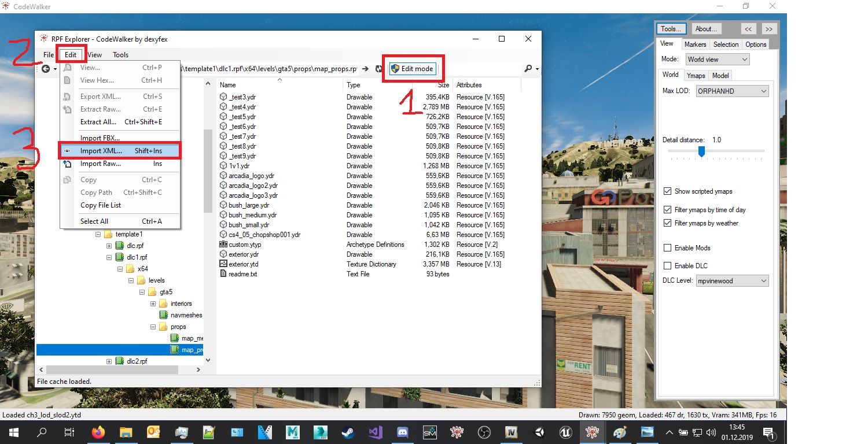
Task: Open Firefox from the taskbar
Action: click(x=98, y=432)
